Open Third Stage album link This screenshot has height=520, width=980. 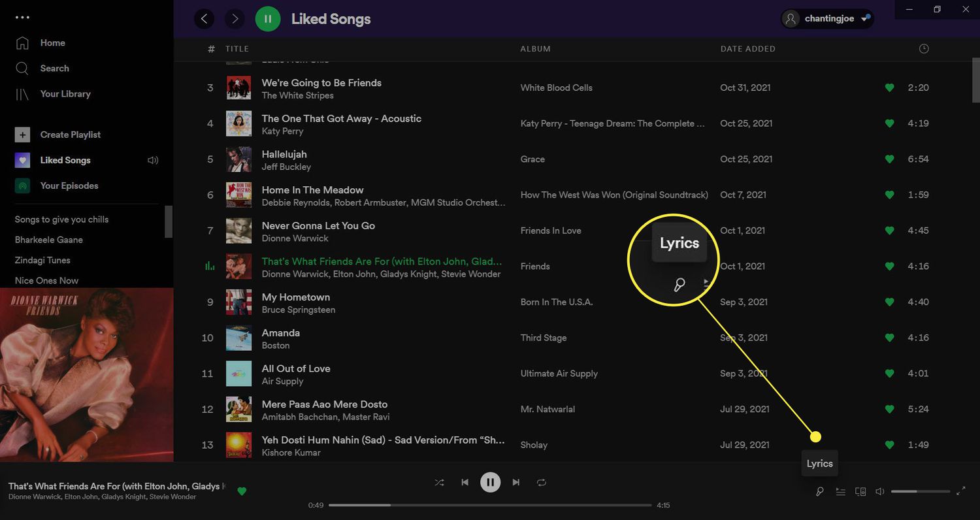coord(544,338)
